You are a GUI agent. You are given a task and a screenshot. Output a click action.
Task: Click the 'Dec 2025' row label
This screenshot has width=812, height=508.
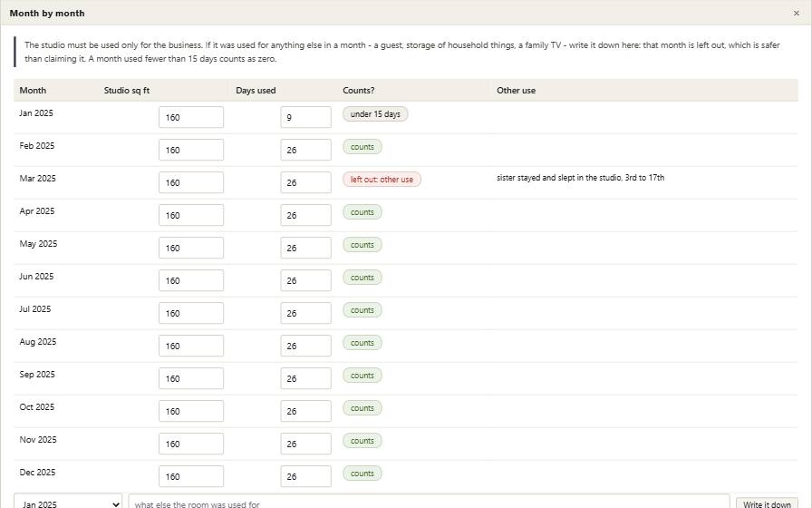(37, 473)
